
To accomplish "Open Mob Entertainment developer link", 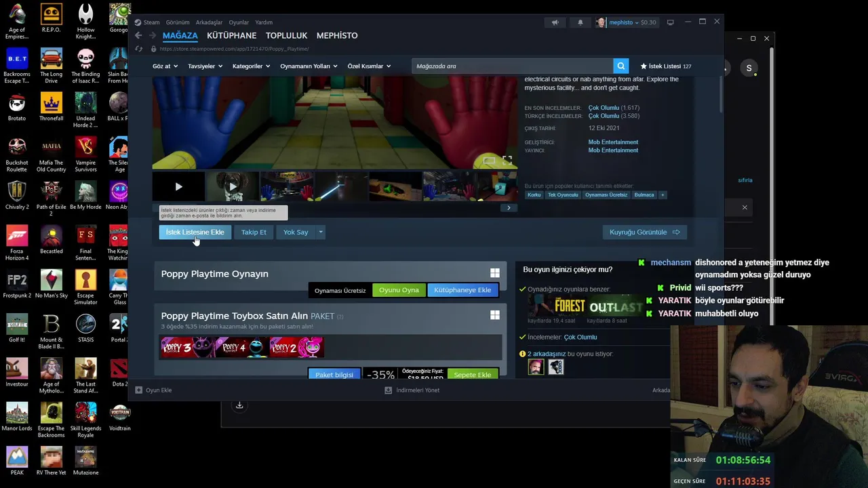I will 613,142.
